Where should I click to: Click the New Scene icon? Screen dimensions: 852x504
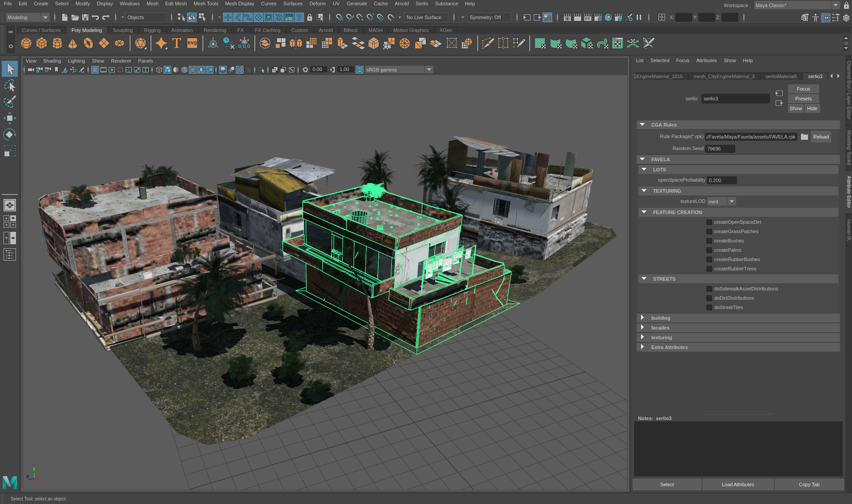(65, 17)
